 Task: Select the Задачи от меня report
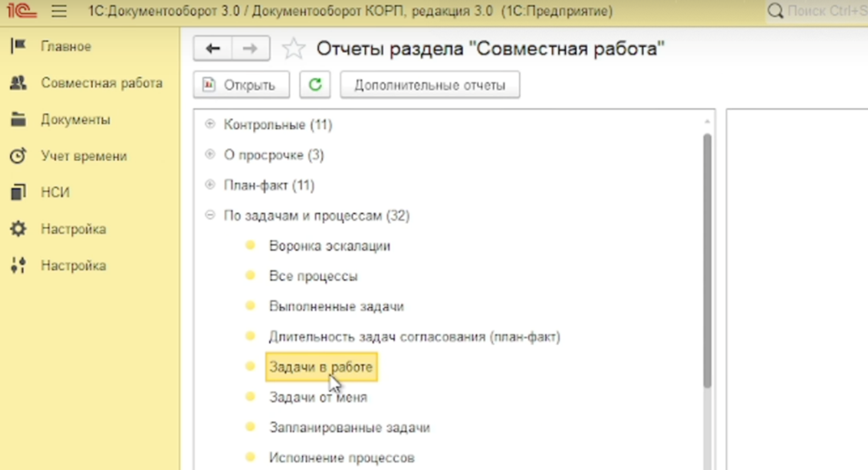tap(318, 397)
